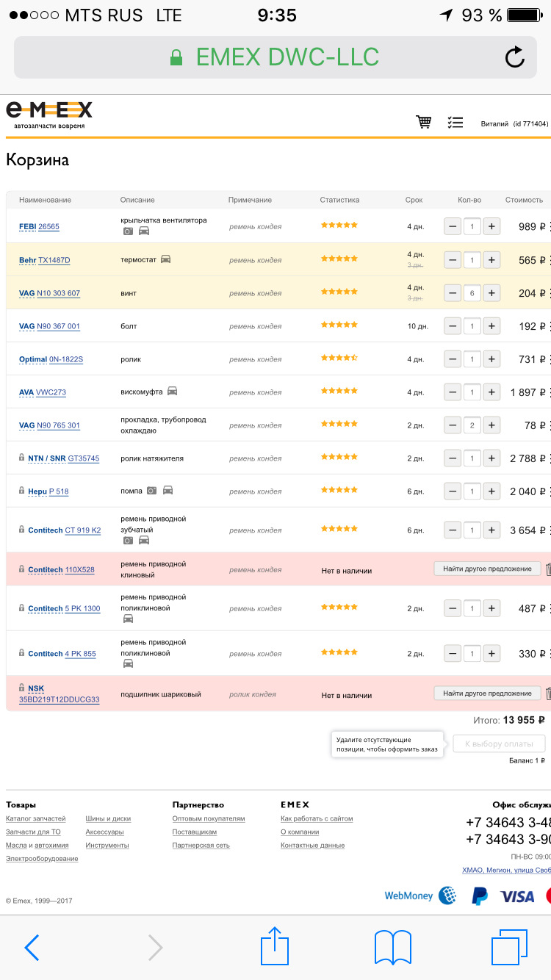Click quantity field for AVA VWC273
551x980 pixels.
(x=472, y=392)
